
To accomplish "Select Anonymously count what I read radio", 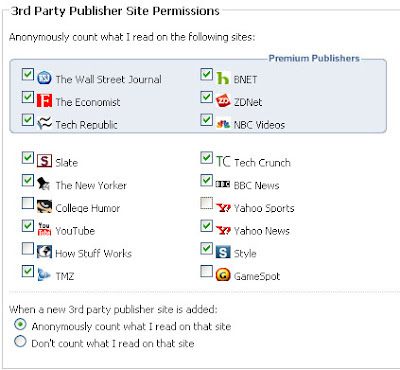I will [20, 324].
